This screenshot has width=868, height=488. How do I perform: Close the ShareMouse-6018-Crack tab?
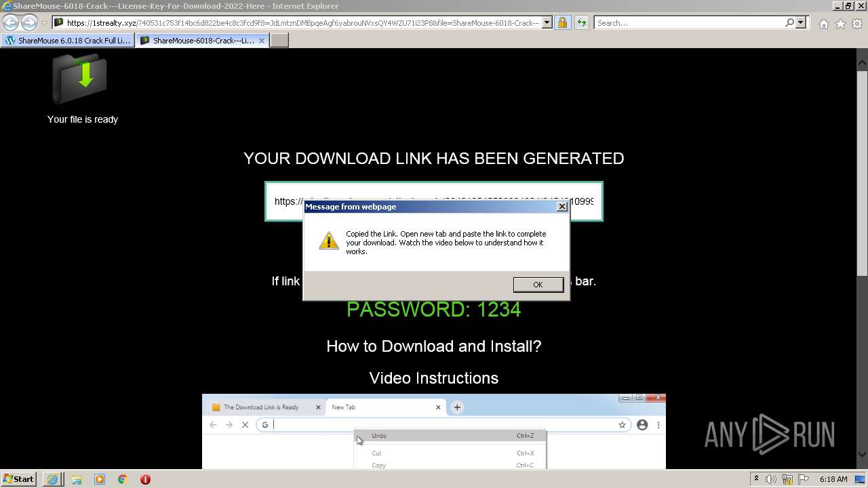(x=262, y=40)
